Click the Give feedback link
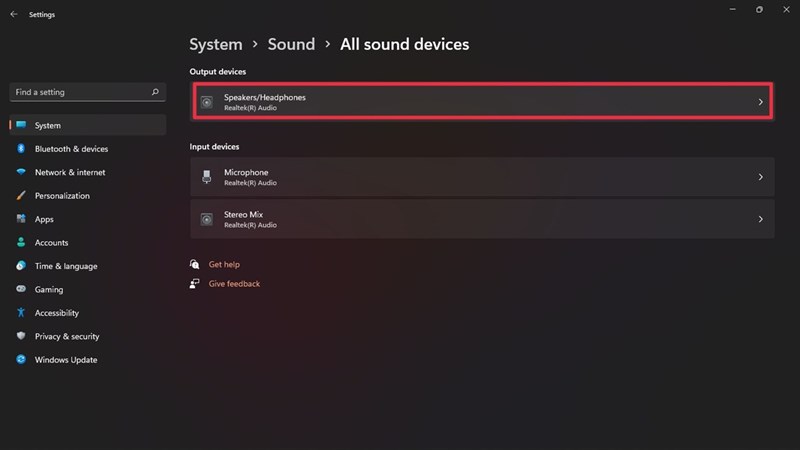Image resolution: width=800 pixels, height=450 pixels. point(234,284)
